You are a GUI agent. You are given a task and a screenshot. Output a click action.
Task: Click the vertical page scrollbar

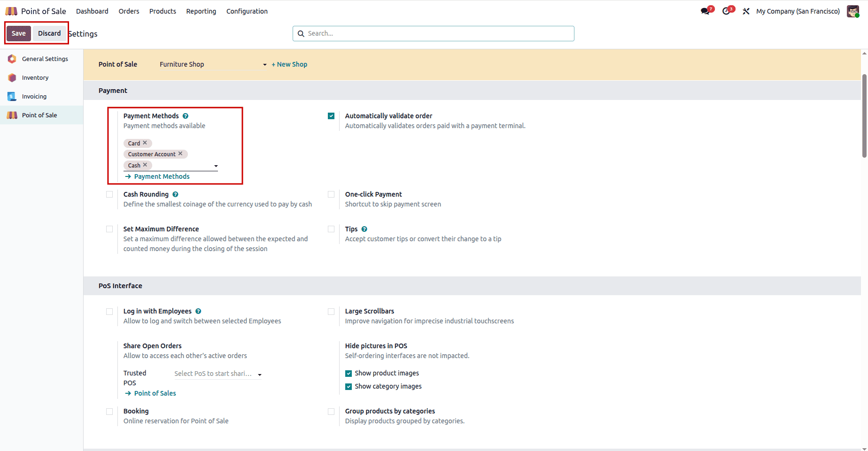pos(864,116)
